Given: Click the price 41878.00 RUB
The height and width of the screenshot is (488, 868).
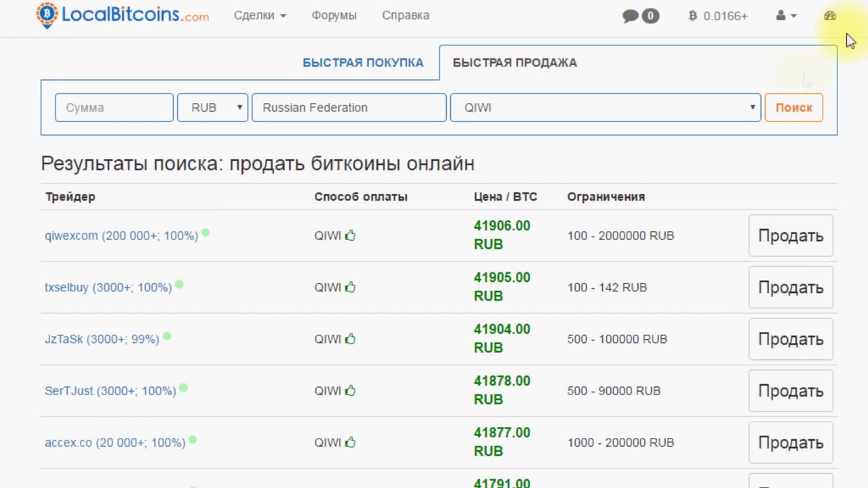Looking at the screenshot, I should point(502,390).
